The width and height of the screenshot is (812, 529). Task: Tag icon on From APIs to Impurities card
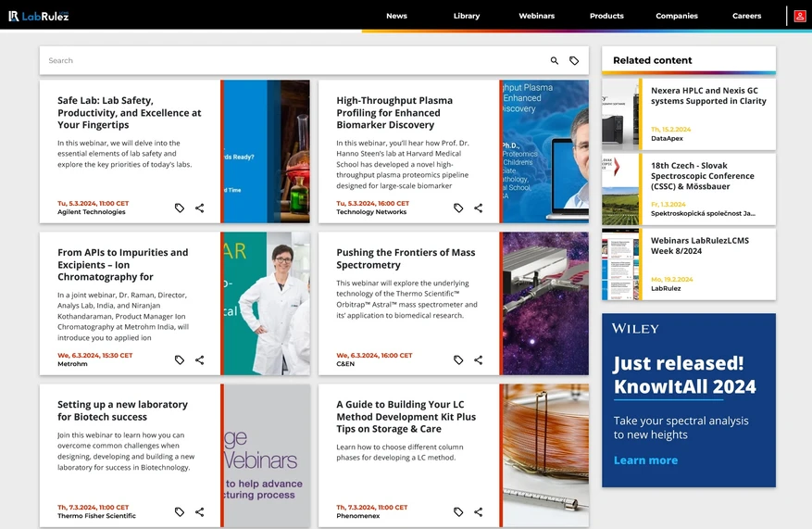click(180, 359)
